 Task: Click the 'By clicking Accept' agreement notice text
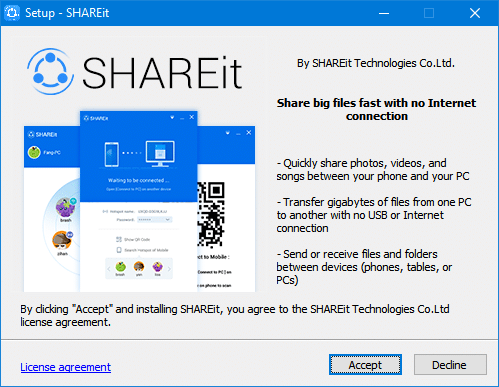(x=235, y=315)
